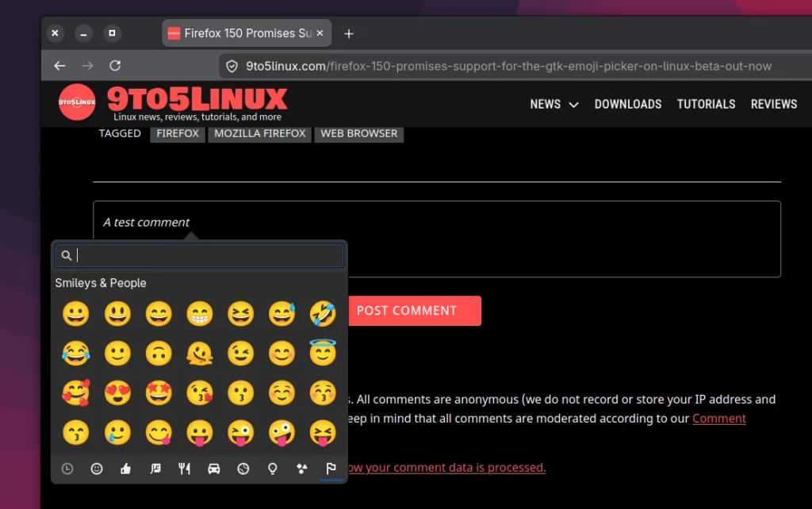Open the Activities ball emoji category

pos(243,469)
